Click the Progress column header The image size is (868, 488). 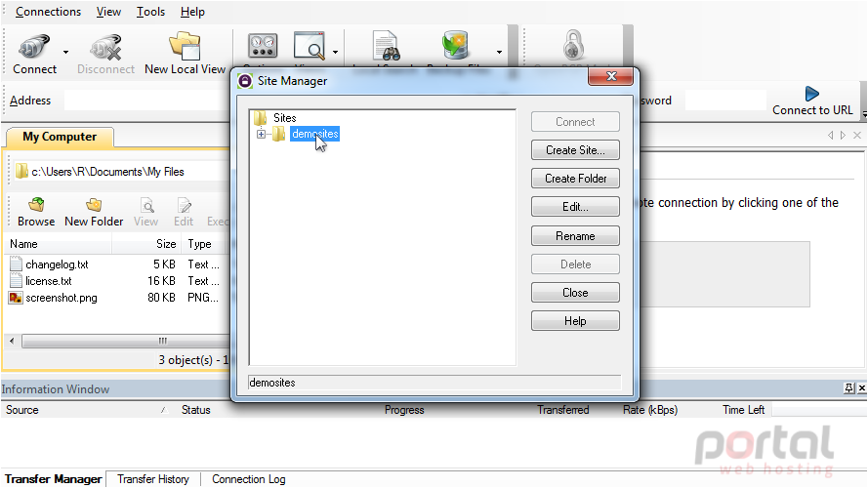point(404,410)
